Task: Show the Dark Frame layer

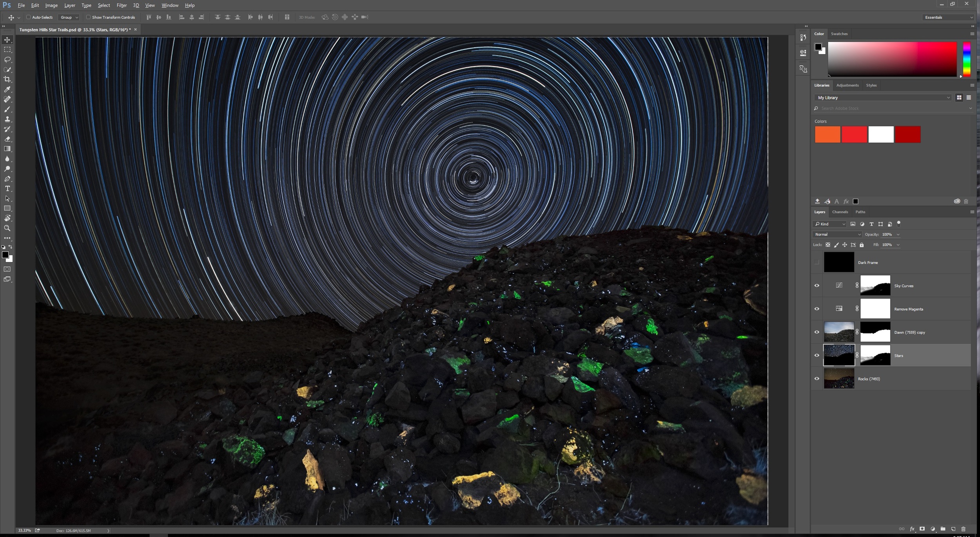Action: tap(817, 262)
